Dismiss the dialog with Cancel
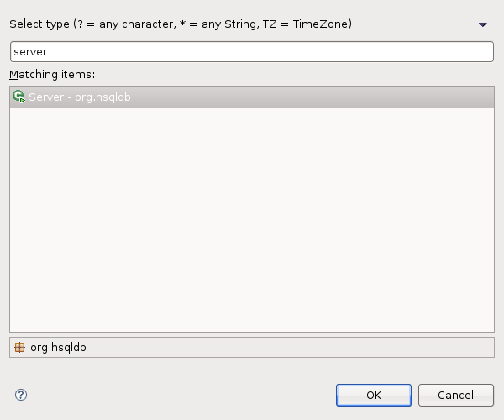The image size is (504, 420). [x=456, y=395]
